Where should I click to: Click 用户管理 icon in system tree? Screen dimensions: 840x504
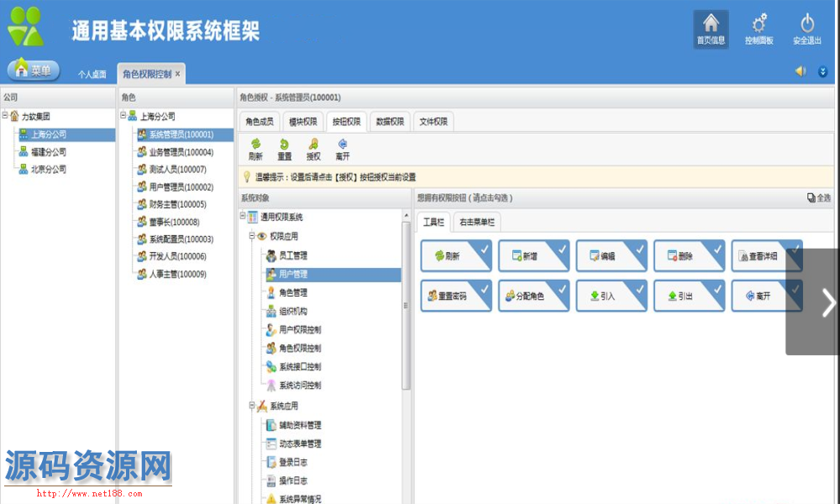point(271,274)
